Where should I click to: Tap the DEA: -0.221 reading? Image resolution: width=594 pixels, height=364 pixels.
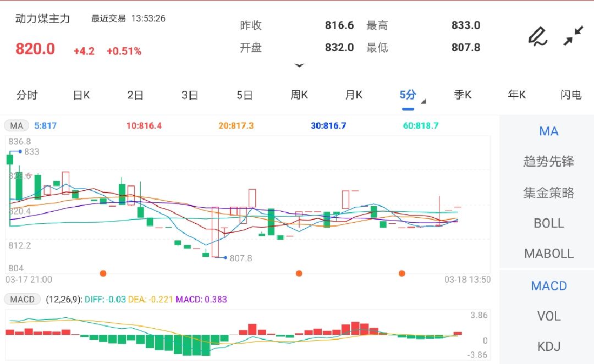(x=150, y=299)
